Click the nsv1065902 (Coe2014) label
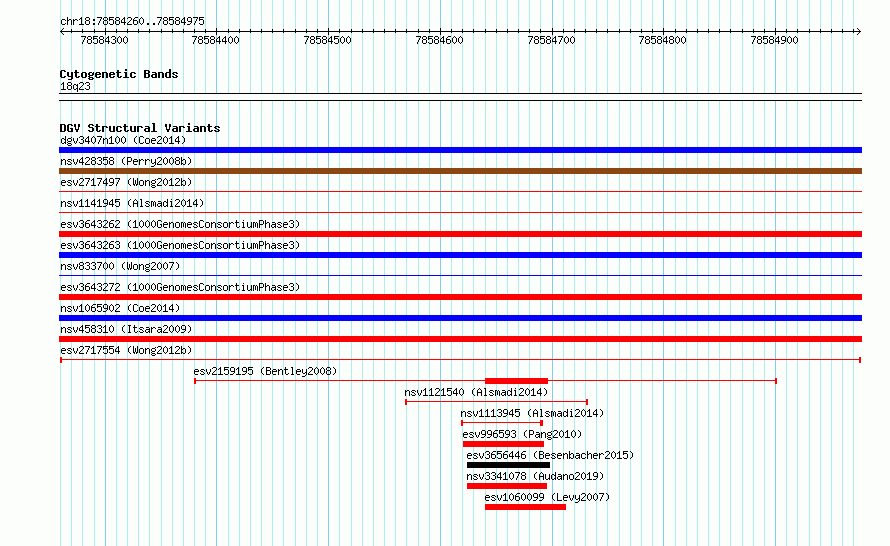 pyautogui.click(x=120, y=308)
